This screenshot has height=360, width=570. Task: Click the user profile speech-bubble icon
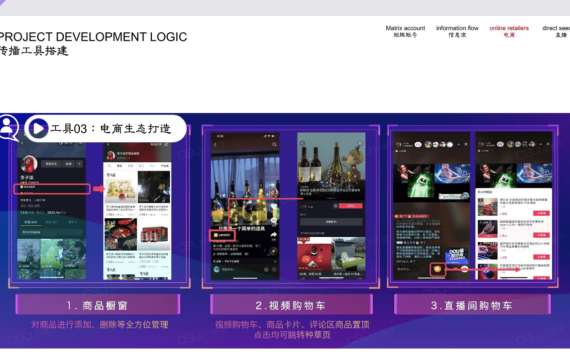(x=8, y=127)
